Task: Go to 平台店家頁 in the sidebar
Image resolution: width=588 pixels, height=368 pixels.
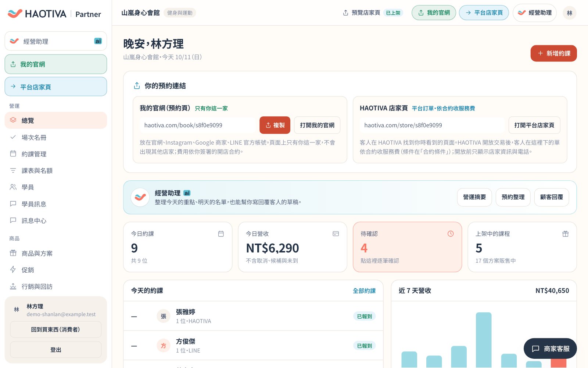Action: pos(56,87)
